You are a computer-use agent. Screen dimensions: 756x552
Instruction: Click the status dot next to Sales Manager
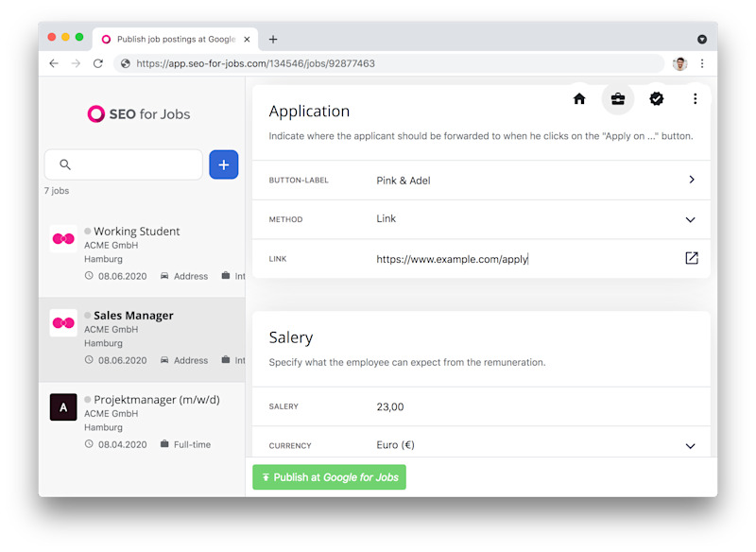[88, 316]
